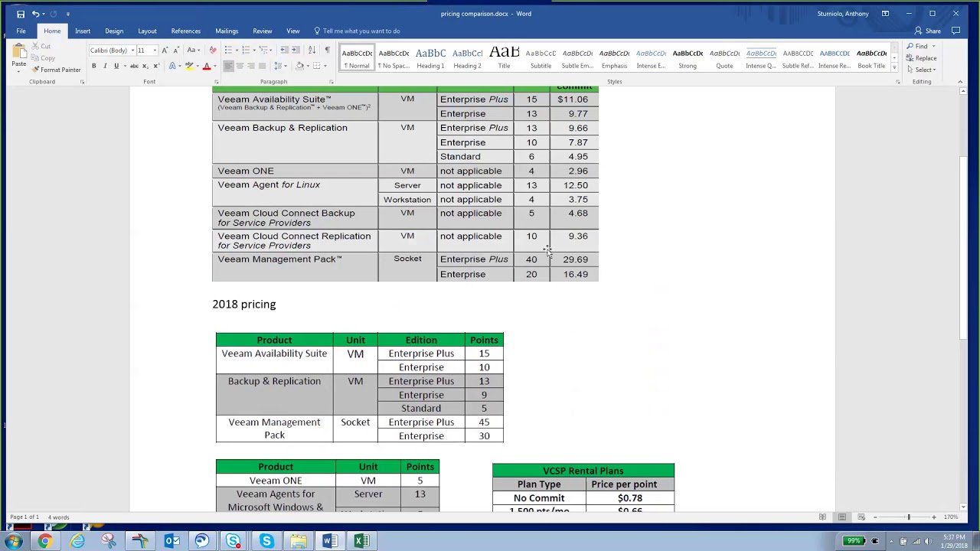The width and height of the screenshot is (980, 551).
Task: Open Ribbon Display Options icon
Action: (885, 14)
